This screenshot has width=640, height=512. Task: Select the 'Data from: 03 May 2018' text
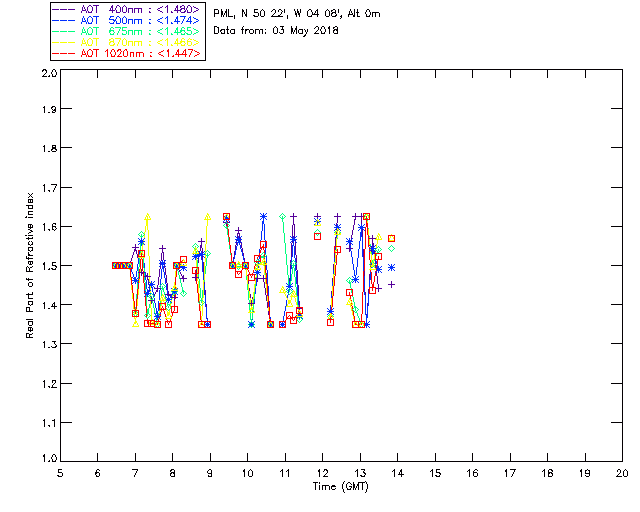pos(276,30)
